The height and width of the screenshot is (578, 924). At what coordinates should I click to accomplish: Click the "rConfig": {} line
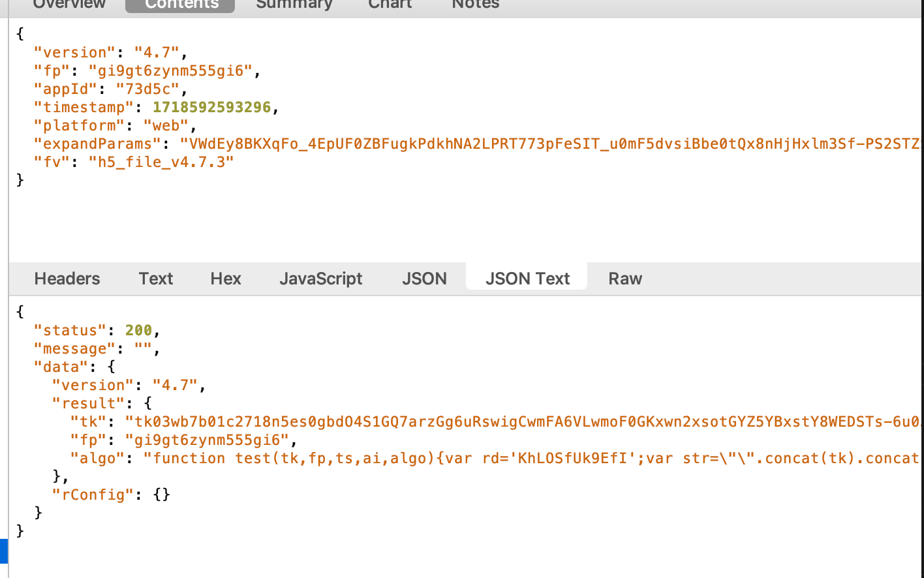tap(111, 494)
